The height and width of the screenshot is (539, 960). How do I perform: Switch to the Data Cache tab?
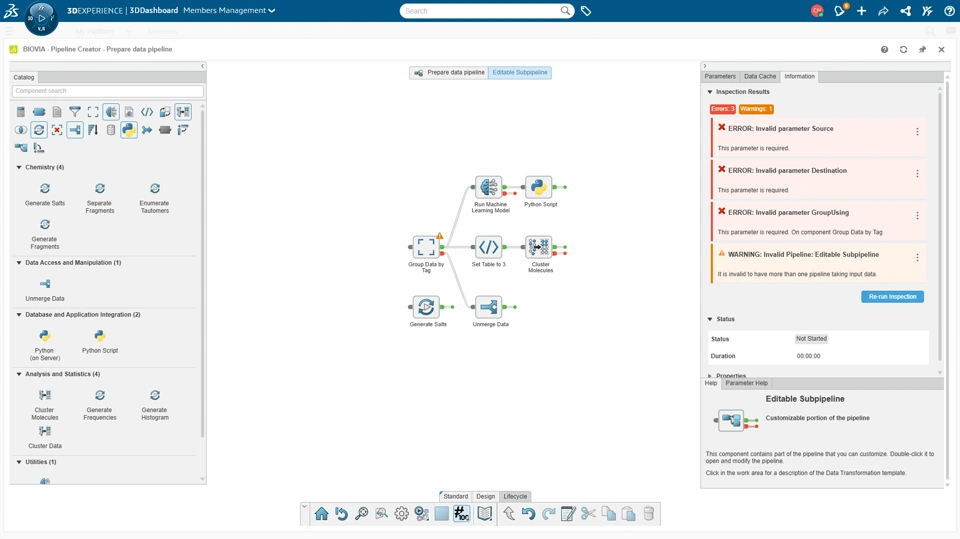point(760,77)
